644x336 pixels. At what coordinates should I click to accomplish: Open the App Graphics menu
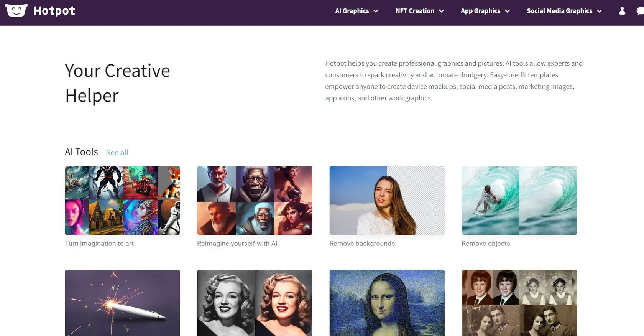pyautogui.click(x=480, y=11)
